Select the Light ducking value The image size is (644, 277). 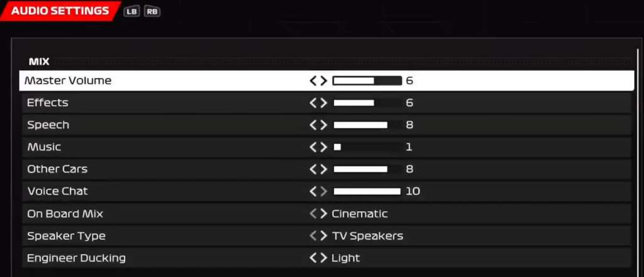(345, 258)
